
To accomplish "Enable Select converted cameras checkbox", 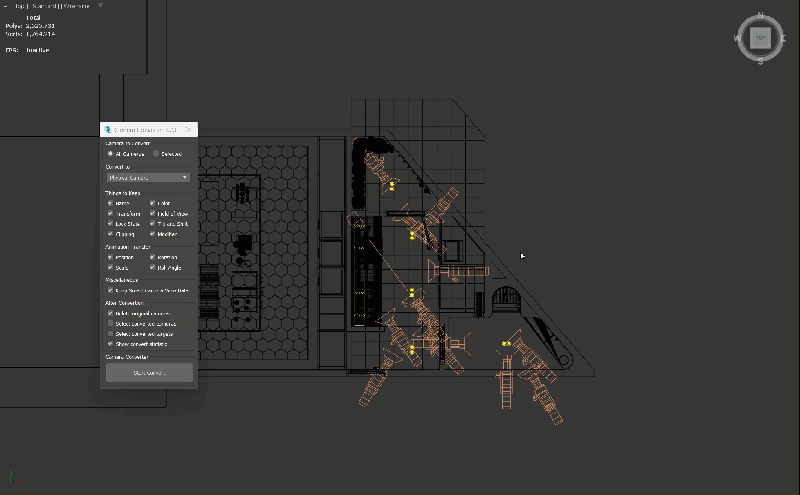I will coord(110,324).
